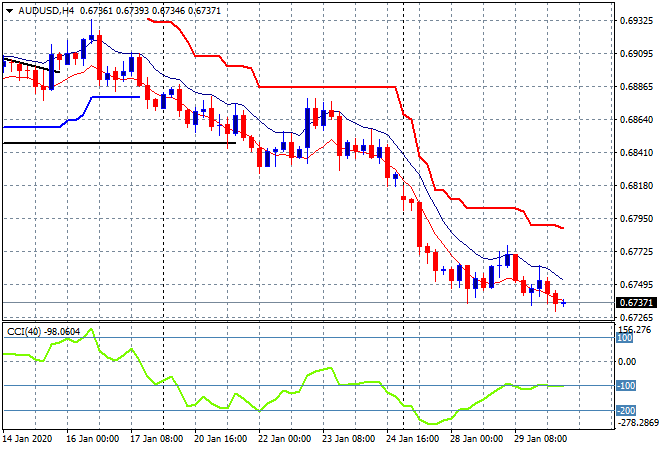Click the 14 Jan 2020 date label
The width and height of the screenshot is (660, 450).
[28, 439]
